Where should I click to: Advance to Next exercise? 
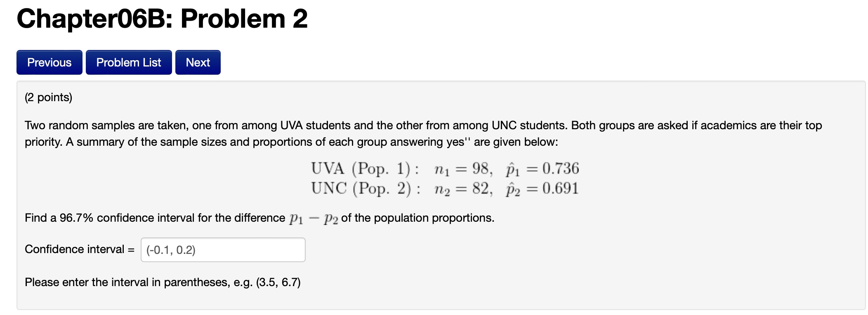197,62
